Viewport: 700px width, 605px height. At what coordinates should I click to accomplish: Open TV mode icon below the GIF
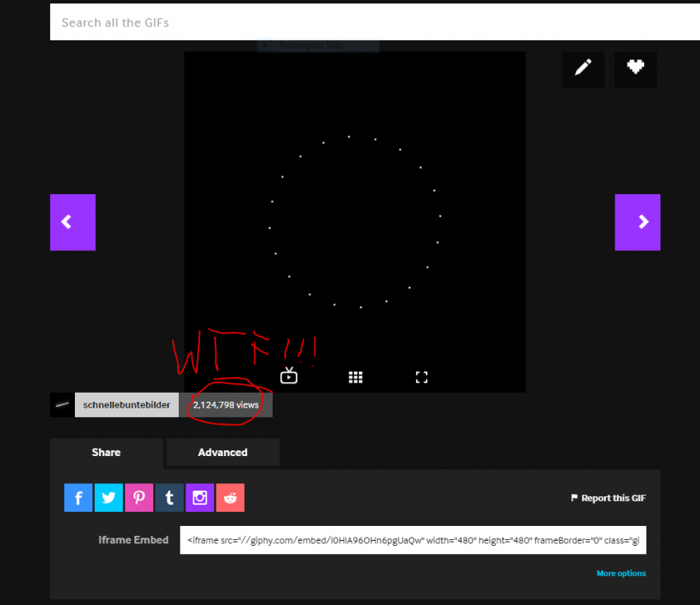point(288,377)
